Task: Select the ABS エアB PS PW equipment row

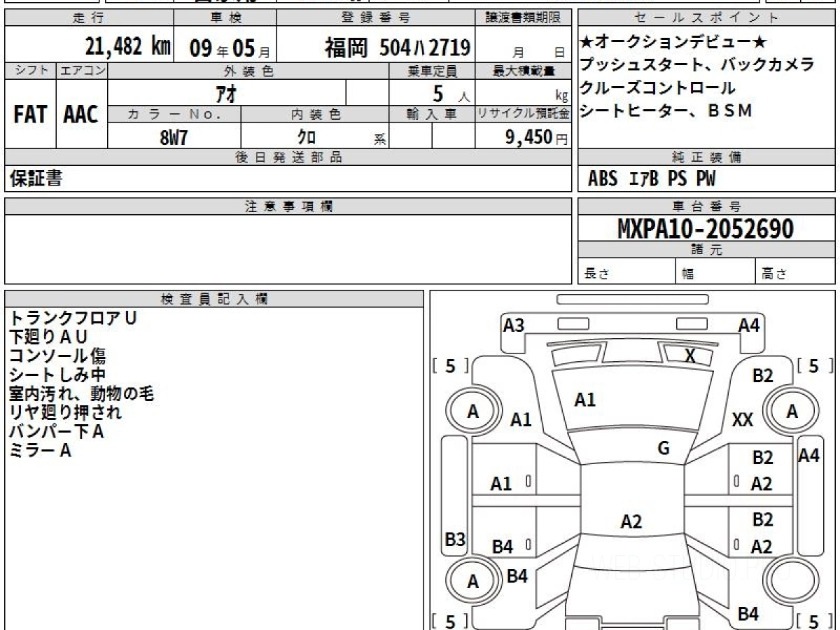Action: click(652, 179)
